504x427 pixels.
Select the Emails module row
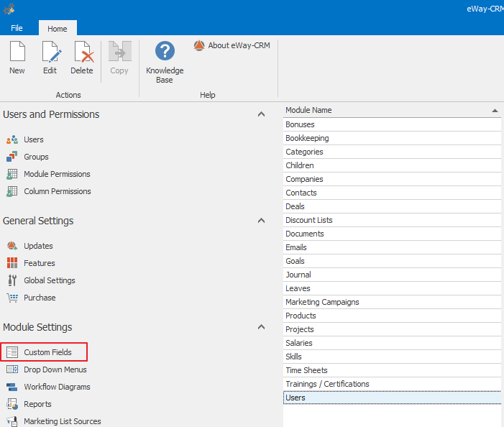coord(392,247)
